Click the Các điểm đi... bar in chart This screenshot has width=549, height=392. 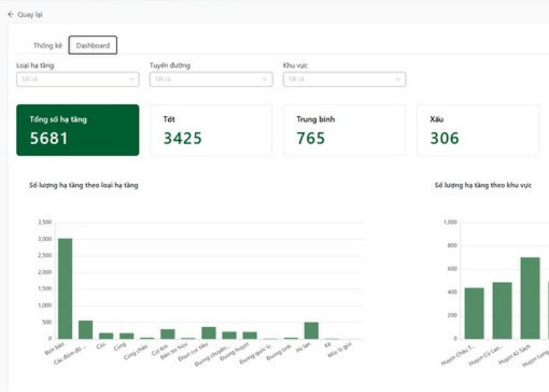pos(85,330)
